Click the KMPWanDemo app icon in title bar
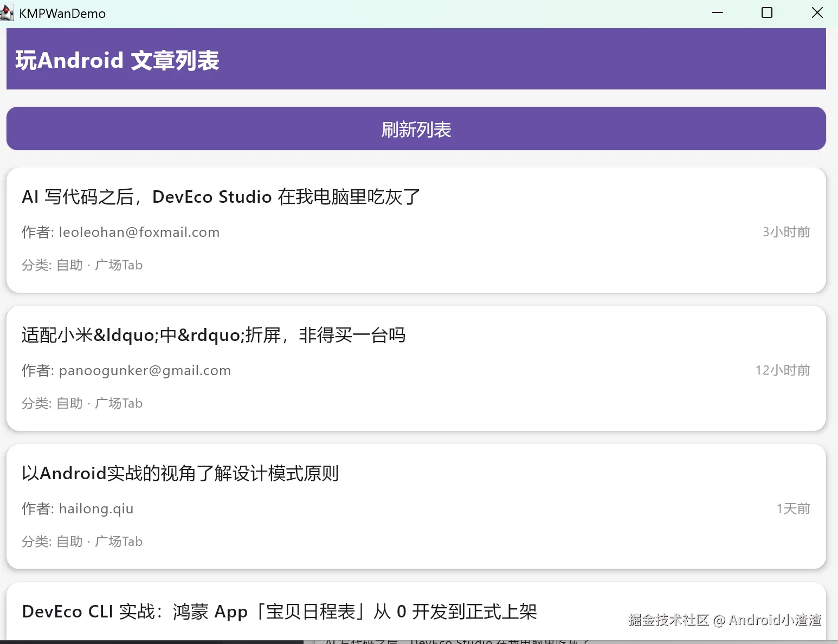This screenshot has width=838, height=644. [x=7, y=13]
